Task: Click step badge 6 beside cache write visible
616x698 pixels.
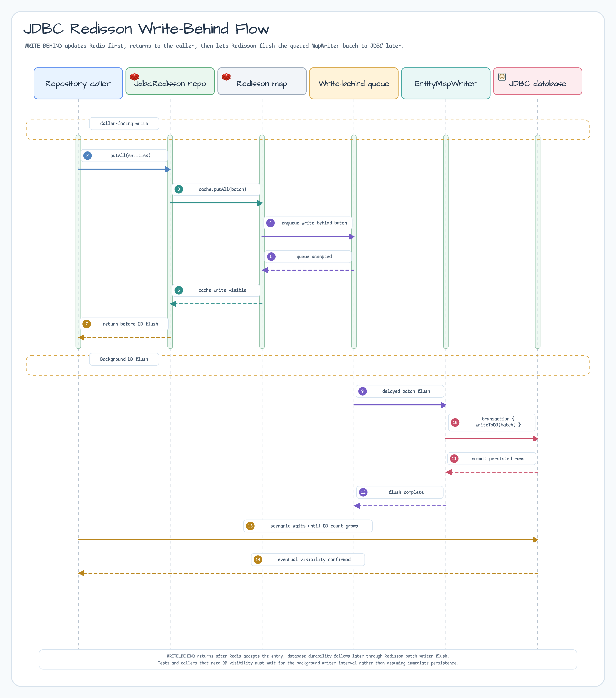Action: pos(179,290)
